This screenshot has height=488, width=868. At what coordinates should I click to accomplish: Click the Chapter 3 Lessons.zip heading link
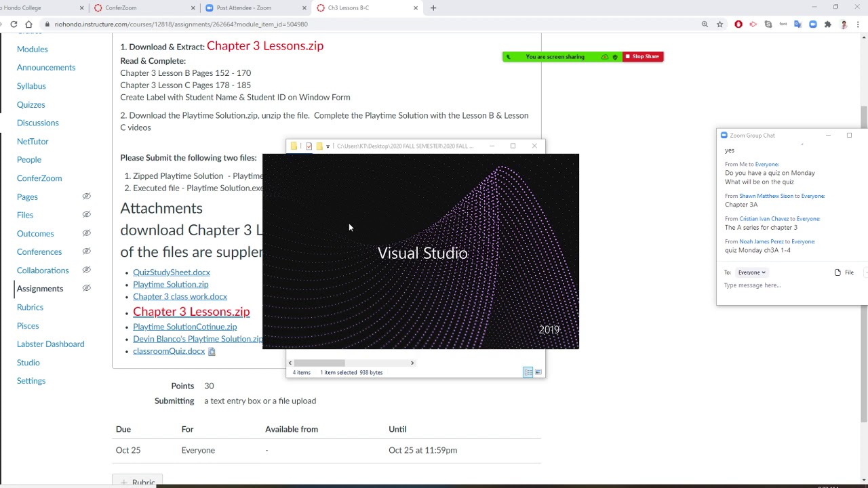tap(265, 45)
